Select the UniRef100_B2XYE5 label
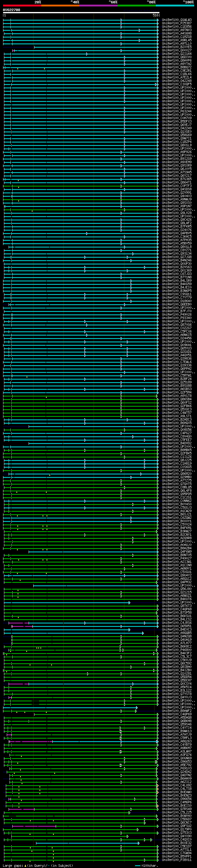 (177, 47)
